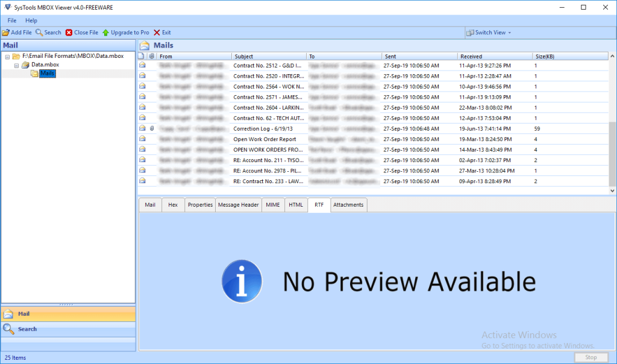Click the Mails folder icon in tree
The height and width of the screenshot is (364, 617).
[34, 74]
